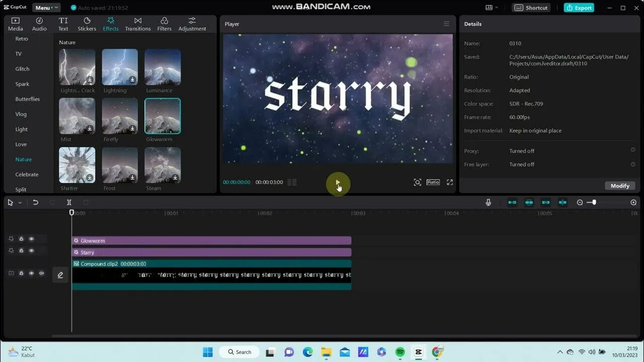
Task: Open Windows Start menu
Action: [x=208, y=352]
